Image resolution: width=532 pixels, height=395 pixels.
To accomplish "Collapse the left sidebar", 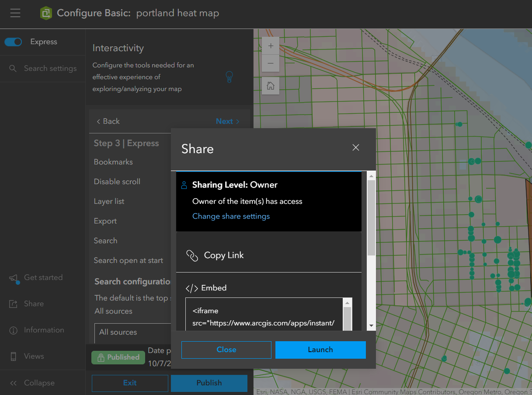I will pos(39,382).
